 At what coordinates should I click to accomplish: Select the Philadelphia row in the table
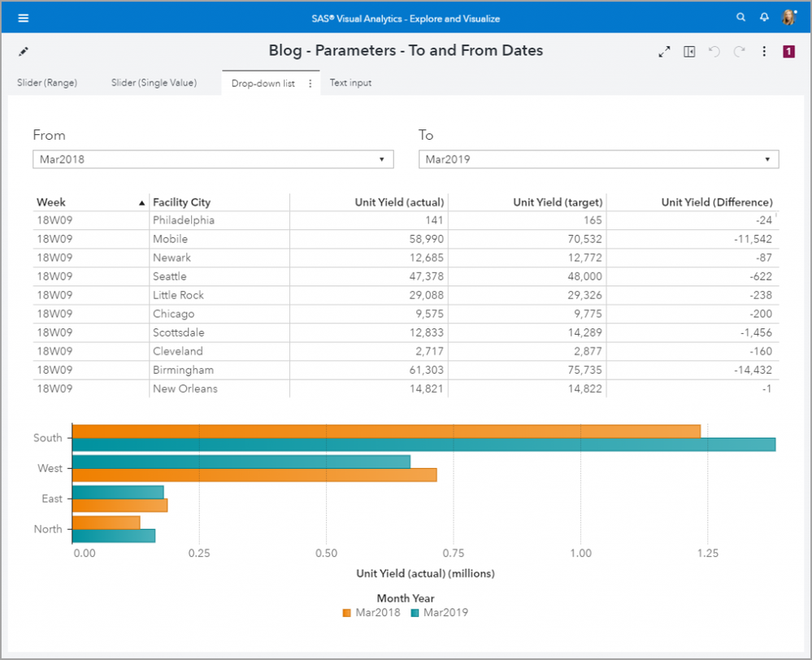click(184, 220)
